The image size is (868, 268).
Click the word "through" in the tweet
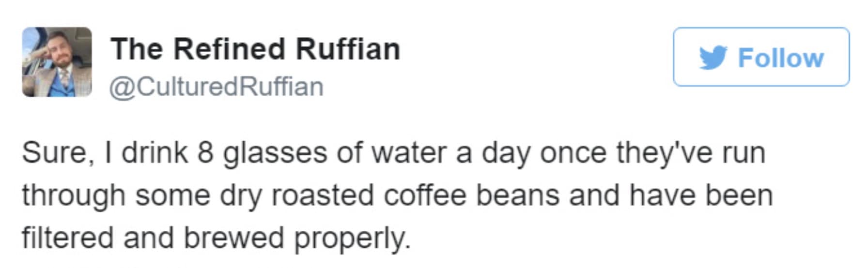pyautogui.click(x=74, y=195)
